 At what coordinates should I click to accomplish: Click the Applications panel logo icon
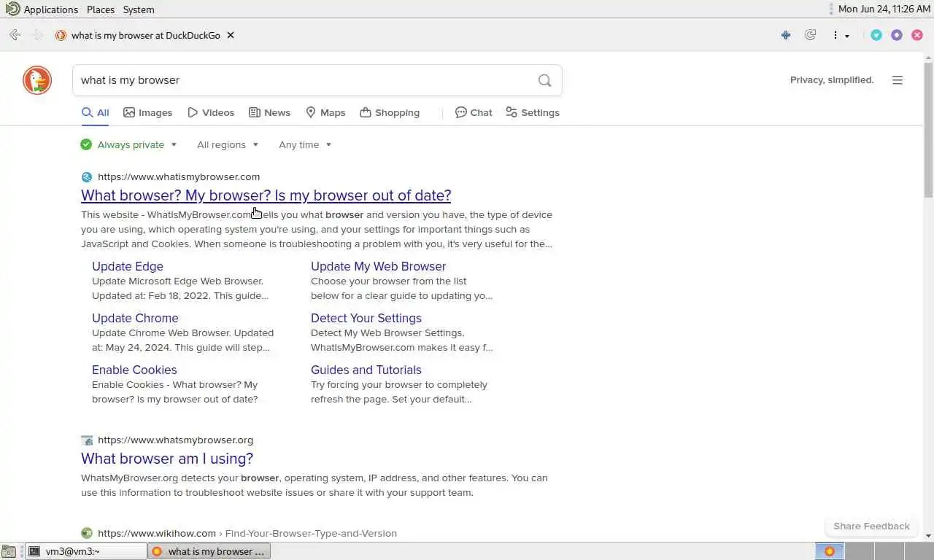click(12, 9)
